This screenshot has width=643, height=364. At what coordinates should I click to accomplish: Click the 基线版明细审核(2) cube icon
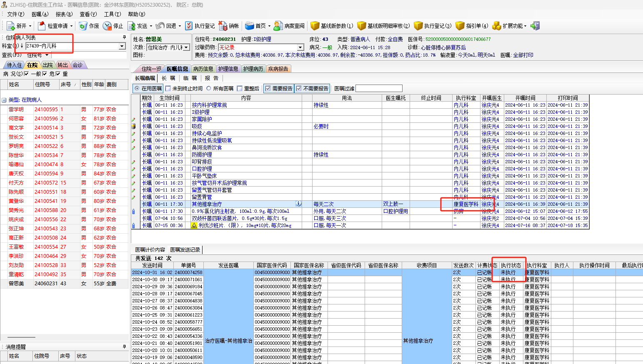point(361,26)
